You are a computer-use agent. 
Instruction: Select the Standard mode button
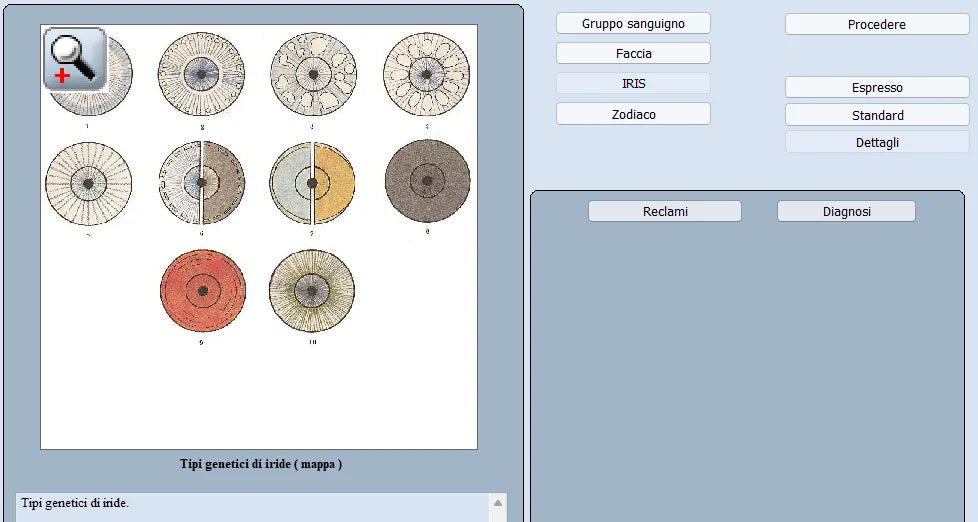coord(877,115)
